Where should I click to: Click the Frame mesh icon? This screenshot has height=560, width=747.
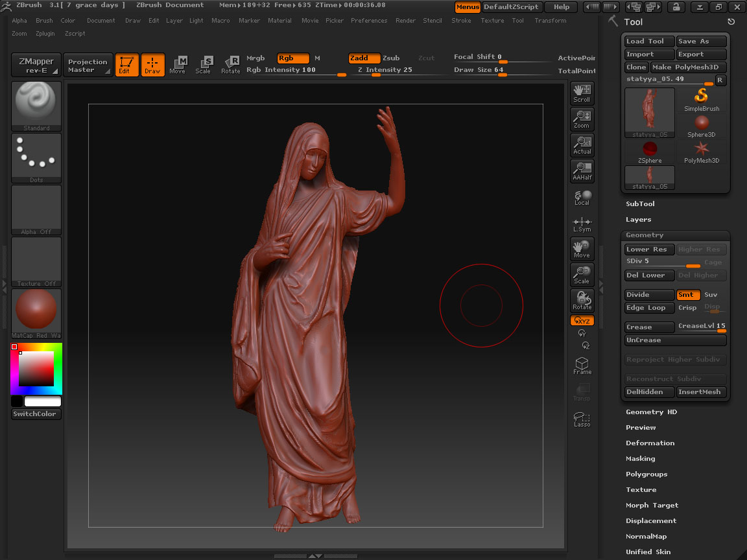click(582, 366)
